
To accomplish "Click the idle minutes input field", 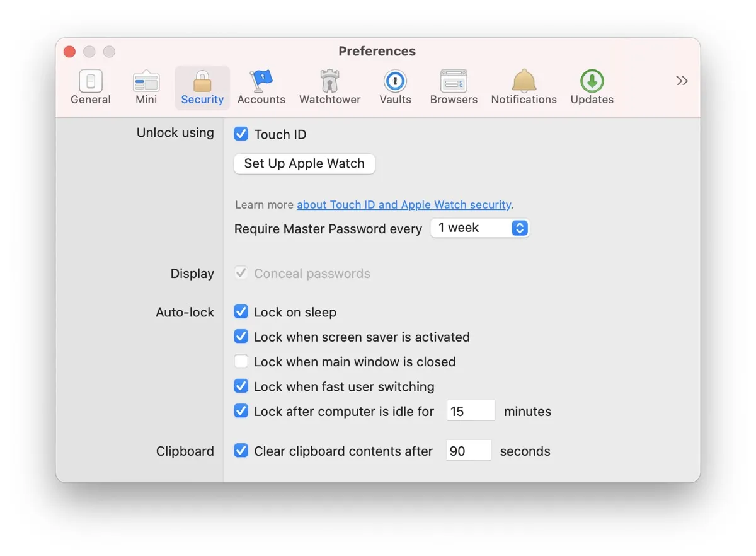I will (x=471, y=410).
